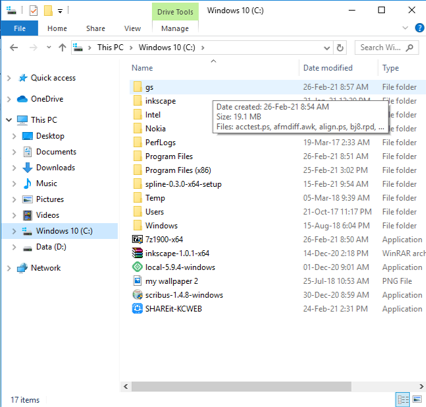Open the Recent locations dropdown
The image size is (426, 407).
(x=49, y=47)
